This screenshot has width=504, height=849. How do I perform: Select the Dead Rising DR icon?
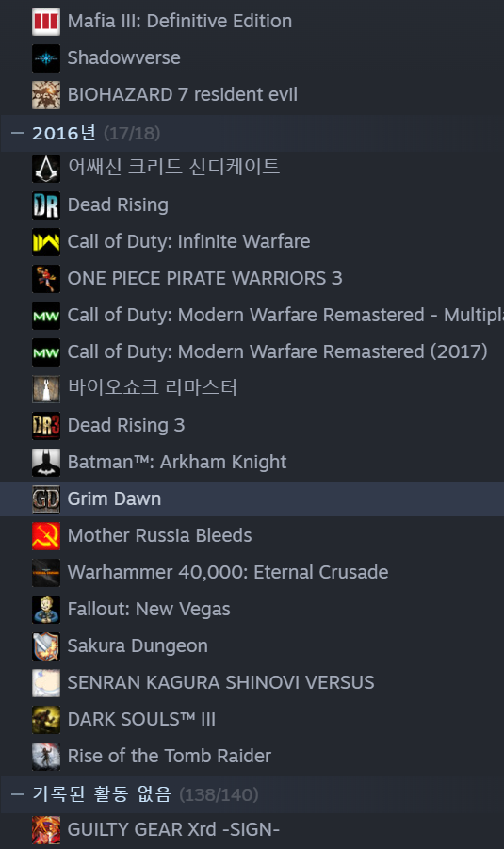(46, 205)
